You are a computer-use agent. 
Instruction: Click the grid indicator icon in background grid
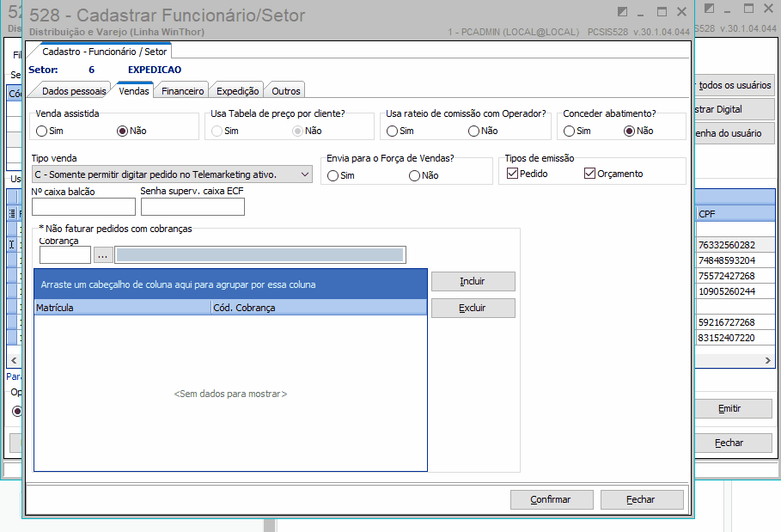point(12,214)
